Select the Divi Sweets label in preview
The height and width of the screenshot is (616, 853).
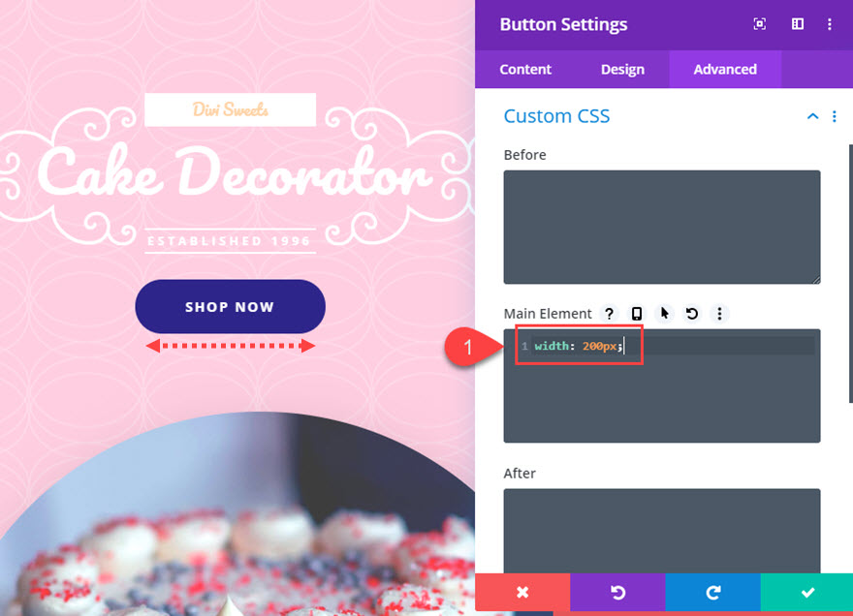[x=230, y=109]
